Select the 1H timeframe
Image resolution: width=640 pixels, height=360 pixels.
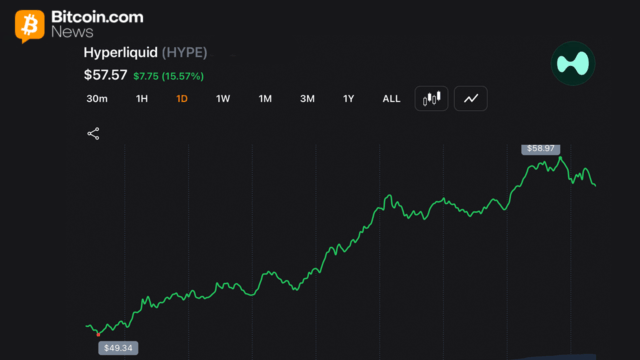(142, 99)
